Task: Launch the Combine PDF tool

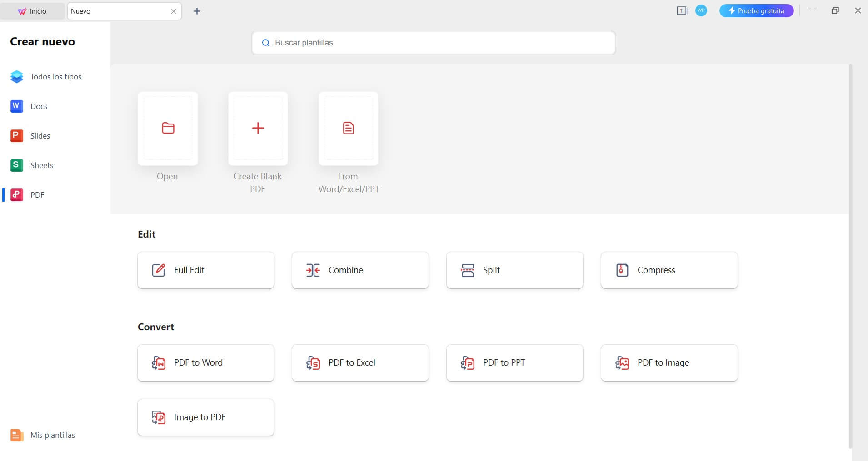Action: click(360, 270)
